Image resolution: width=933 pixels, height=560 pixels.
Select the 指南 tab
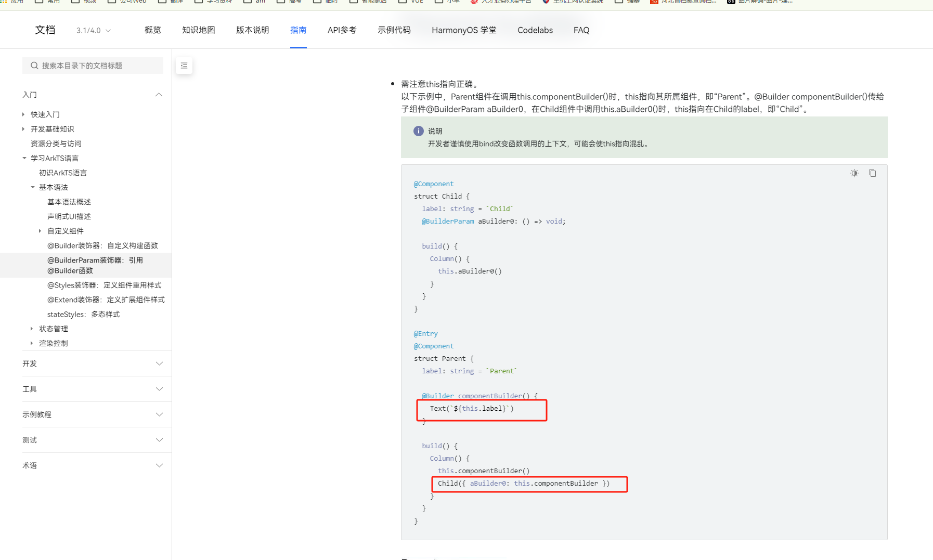pyautogui.click(x=299, y=30)
